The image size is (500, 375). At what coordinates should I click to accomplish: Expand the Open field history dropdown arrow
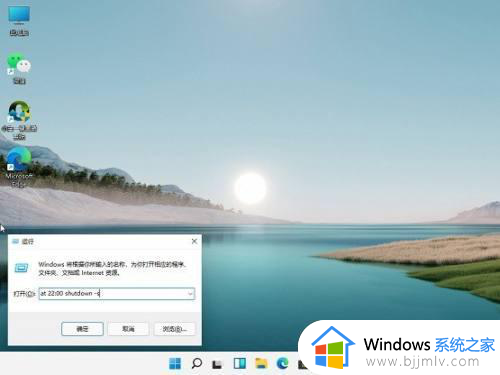click(190, 294)
